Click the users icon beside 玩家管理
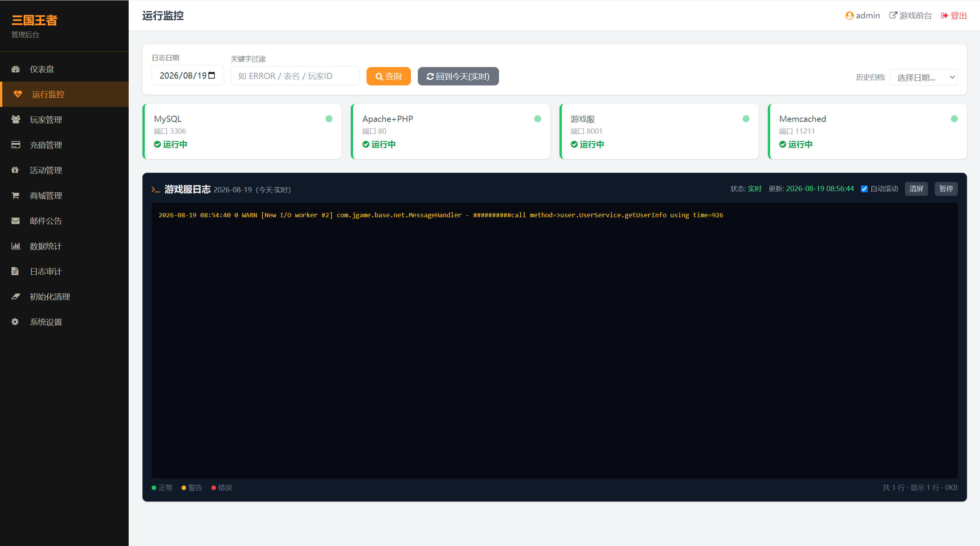The width and height of the screenshot is (980, 546). (x=16, y=120)
